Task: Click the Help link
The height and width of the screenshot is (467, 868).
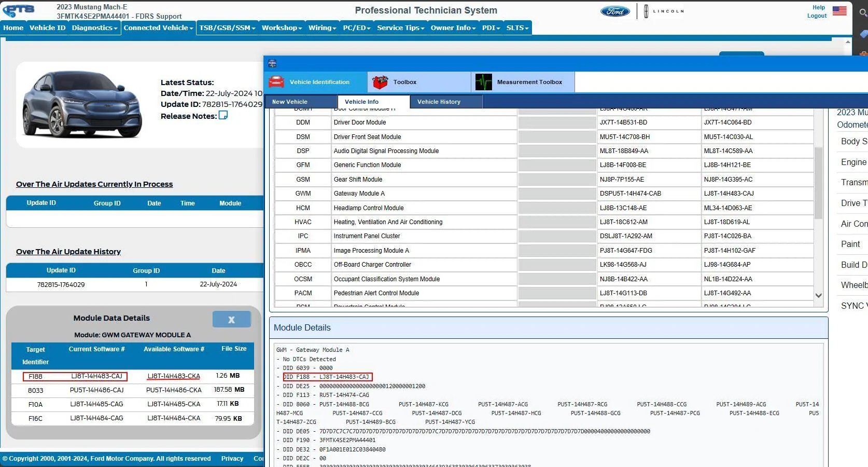Action: pyautogui.click(x=819, y=7)
